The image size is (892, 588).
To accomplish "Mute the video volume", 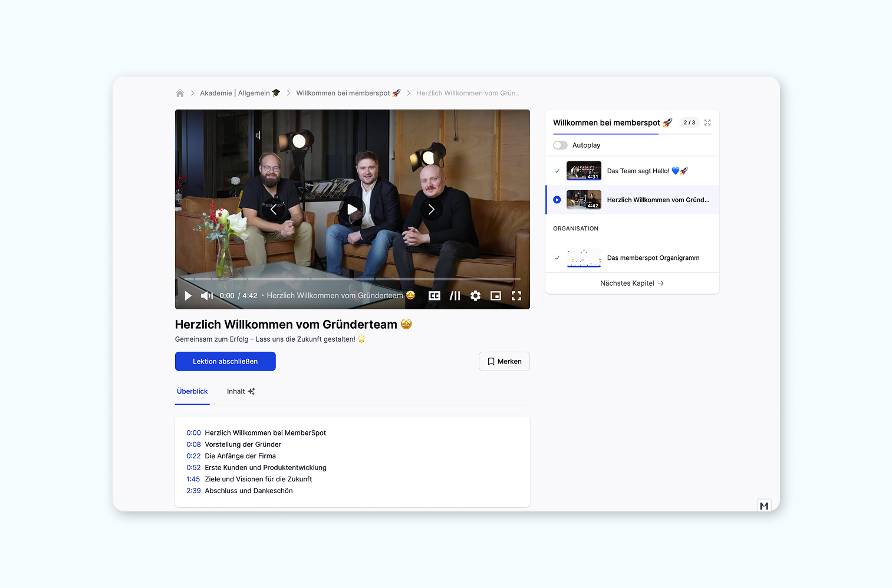I will click(x=207, y=296).
